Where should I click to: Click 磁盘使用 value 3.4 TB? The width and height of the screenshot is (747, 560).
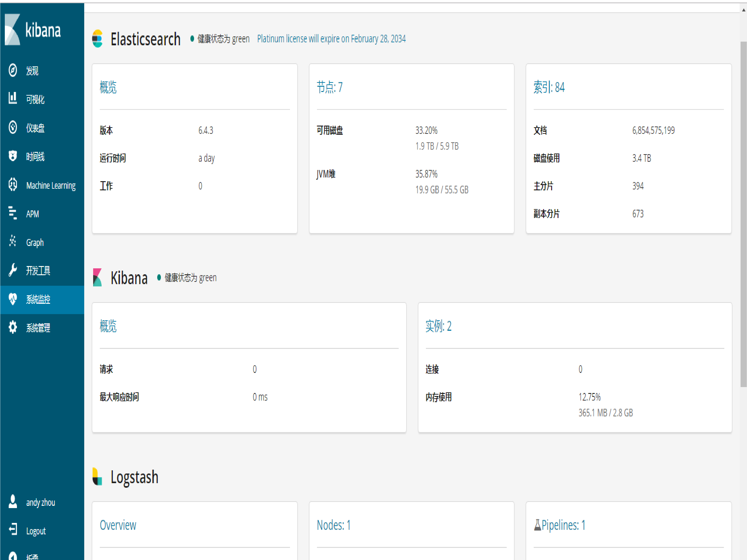click(x=642, y=158)
